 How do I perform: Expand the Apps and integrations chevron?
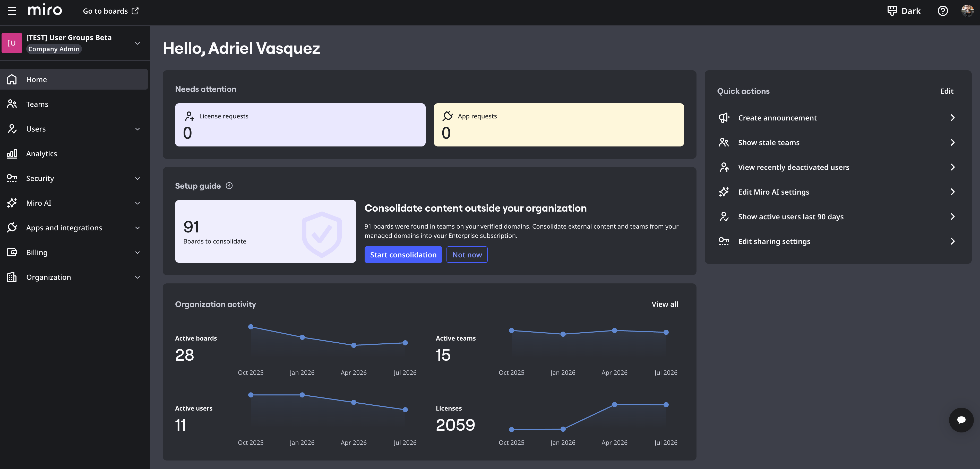pyautogui.click(x=138, y=228)
